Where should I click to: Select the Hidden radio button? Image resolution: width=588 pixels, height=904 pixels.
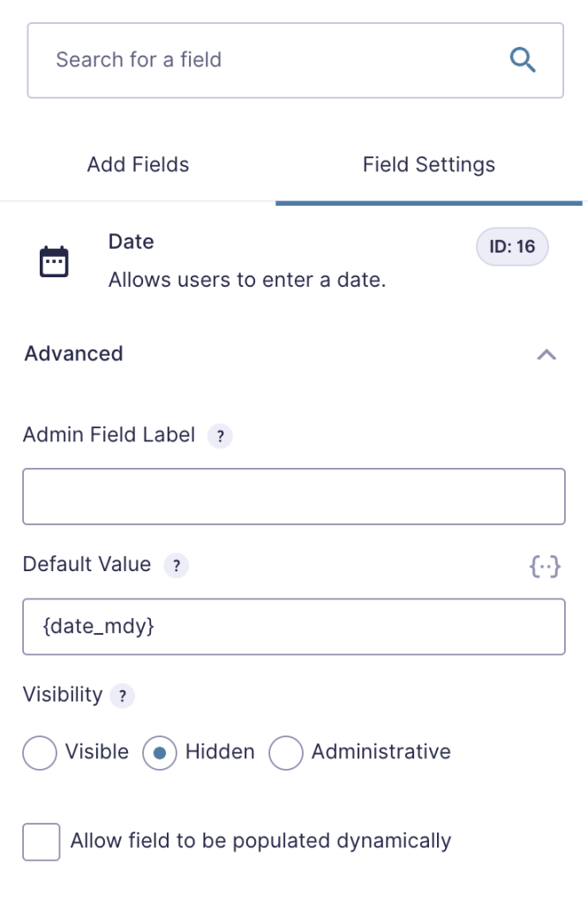coord(159,752)
